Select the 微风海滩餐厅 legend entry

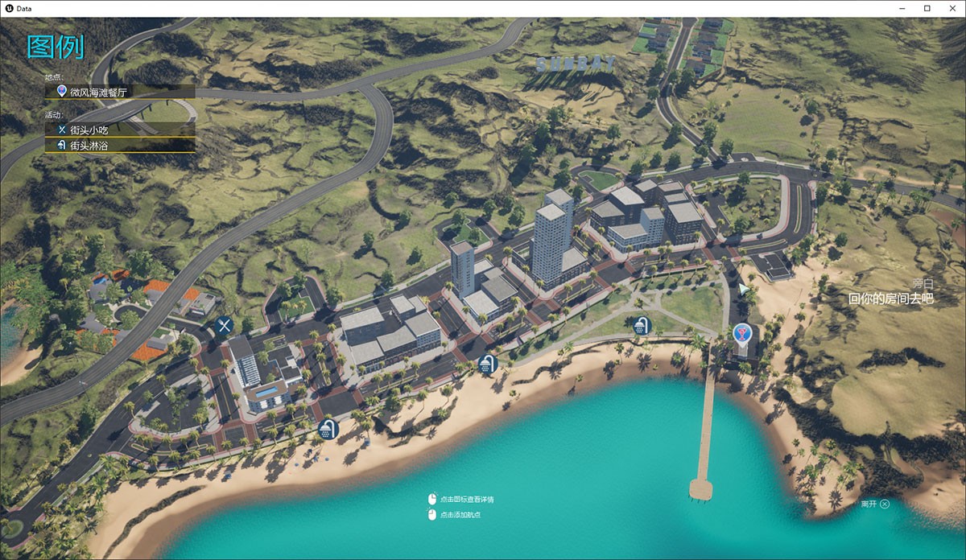(x=98, y=93)
